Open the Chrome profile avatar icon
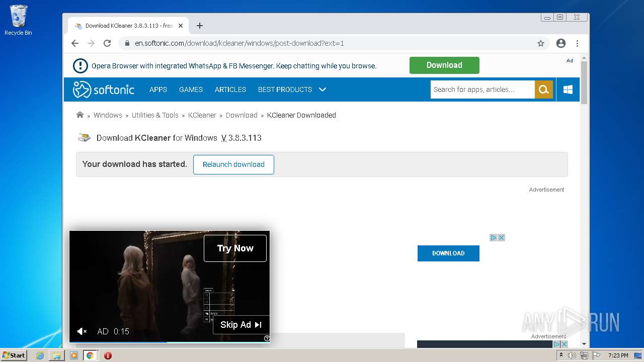This screenshot has height=362, width=644. coord(561,43)
